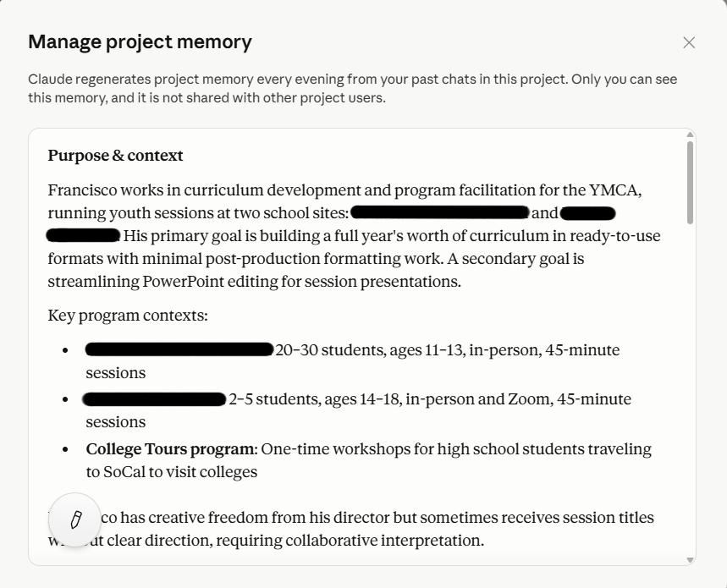727x588 pixels.
Task: Click the redacted label before '20–30 students'
Action: coord(179,349)
